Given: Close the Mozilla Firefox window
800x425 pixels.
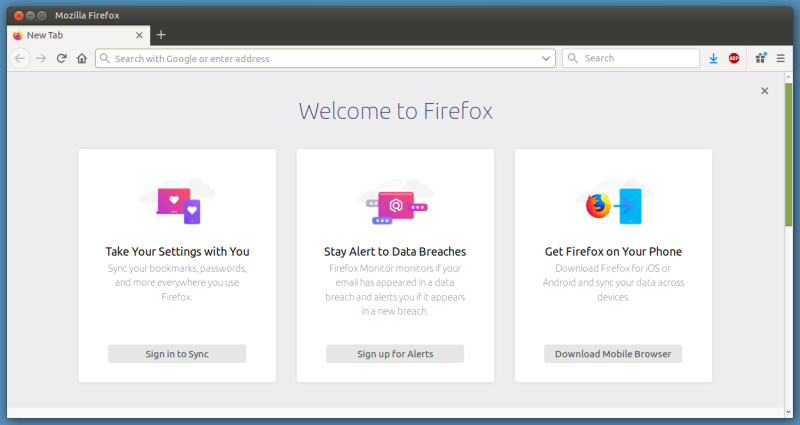Looking at the screenshot, I should click(19, 15).
